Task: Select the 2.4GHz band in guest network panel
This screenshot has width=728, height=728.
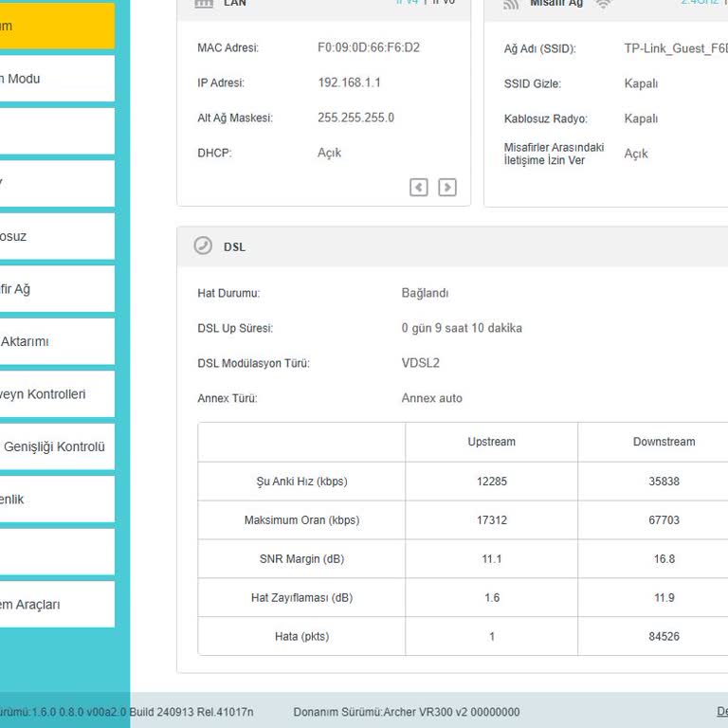Action: (x=700, y=3)
